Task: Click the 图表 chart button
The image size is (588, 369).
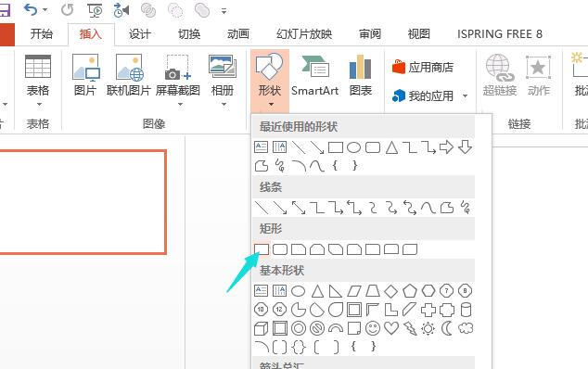Action: click(x=361, y=75)
